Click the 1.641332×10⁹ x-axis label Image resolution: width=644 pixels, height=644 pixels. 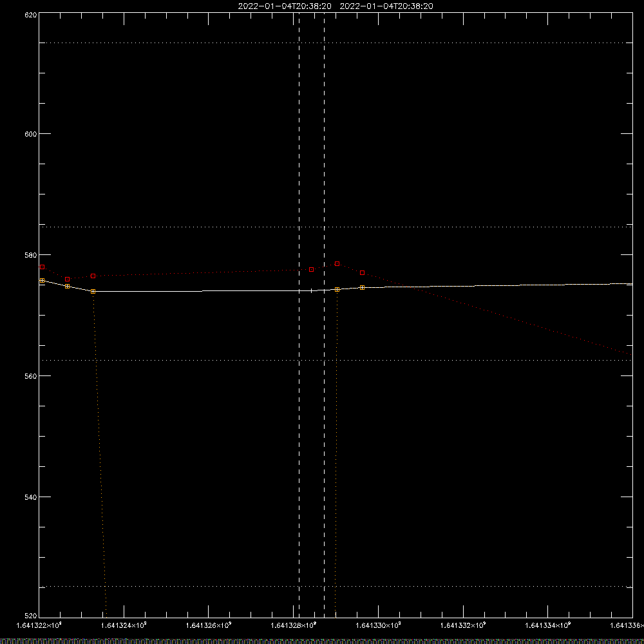[x=463, y=625]
